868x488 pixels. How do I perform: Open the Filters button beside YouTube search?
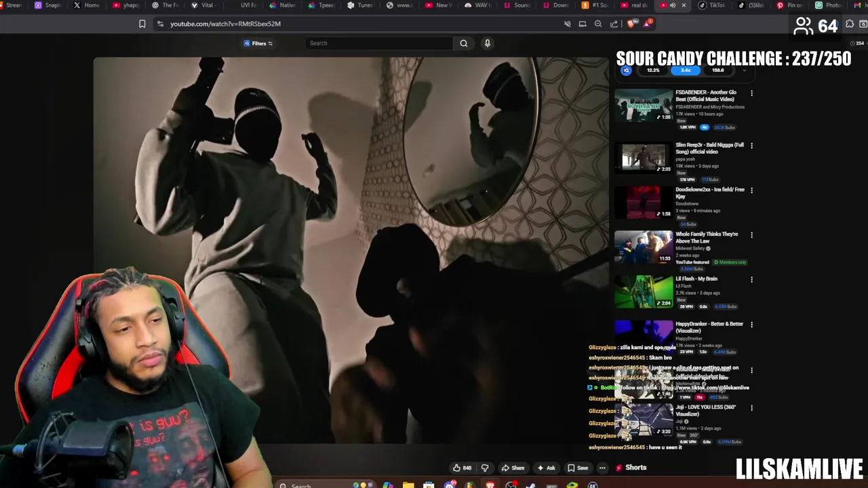coord(258,43)
